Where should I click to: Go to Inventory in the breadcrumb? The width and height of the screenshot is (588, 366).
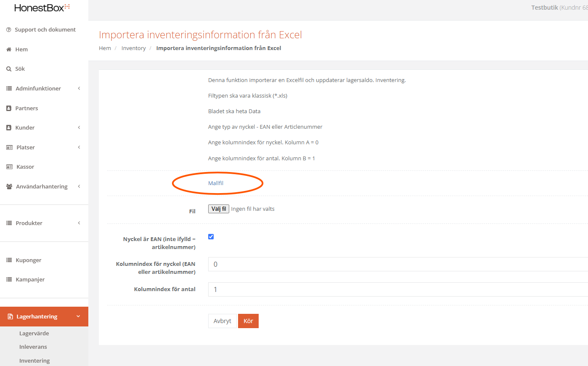[133, 48]
